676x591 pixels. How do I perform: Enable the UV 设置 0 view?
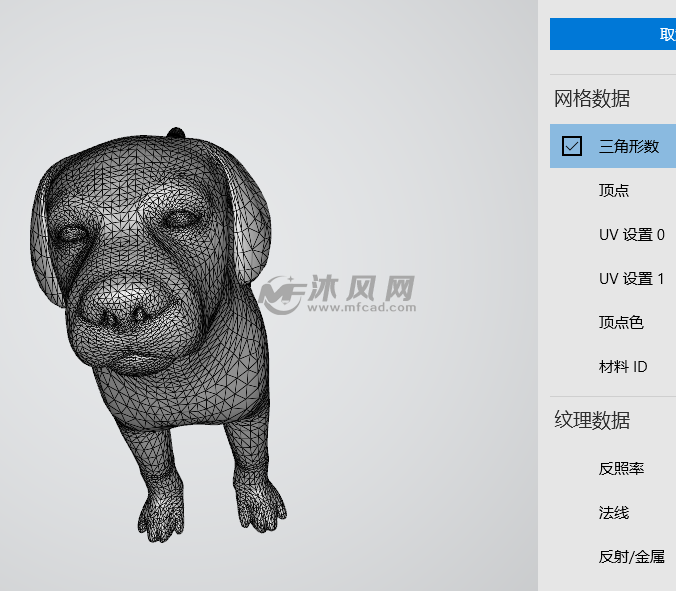(631, 234)
